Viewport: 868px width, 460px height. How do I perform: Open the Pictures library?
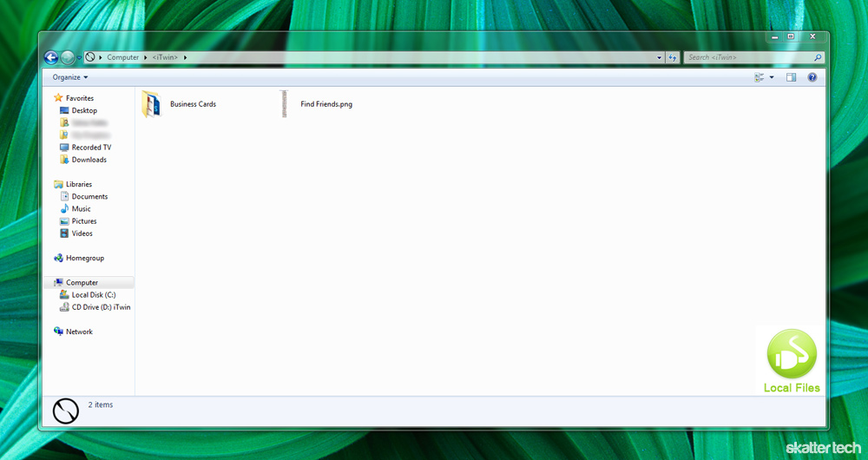(84, 220)
